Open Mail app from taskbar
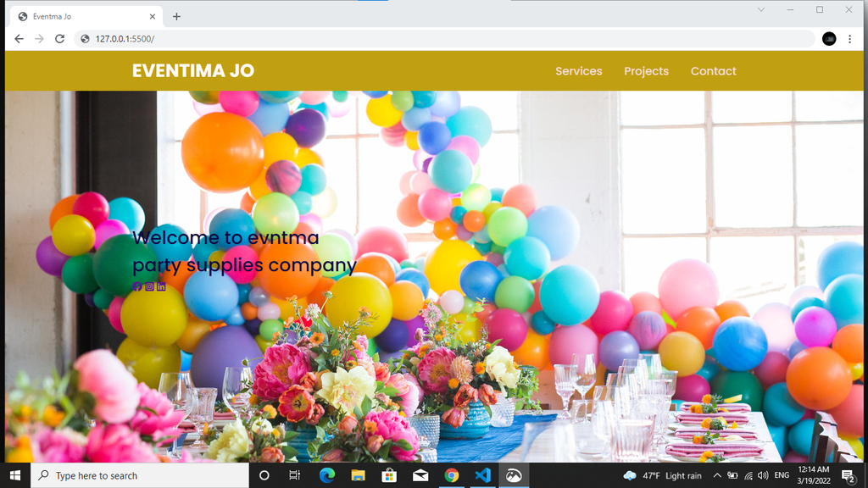868x488 pixels. (x=420, y=475)
